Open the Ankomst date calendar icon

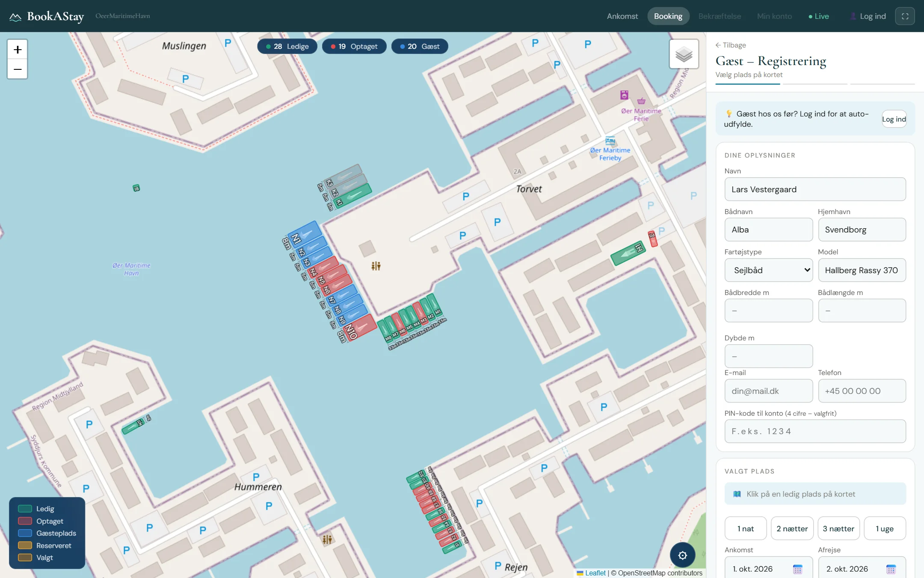point(797,569)
